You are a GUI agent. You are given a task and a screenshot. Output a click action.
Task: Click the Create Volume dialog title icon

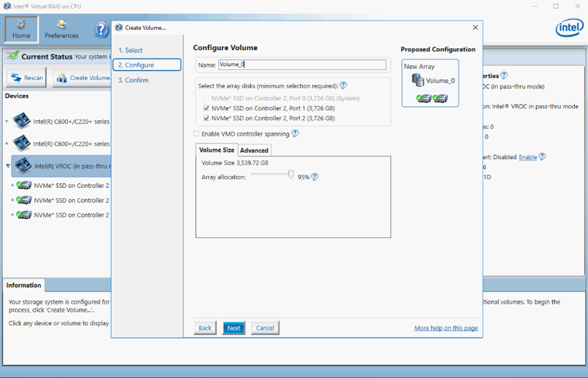[119, 27]
